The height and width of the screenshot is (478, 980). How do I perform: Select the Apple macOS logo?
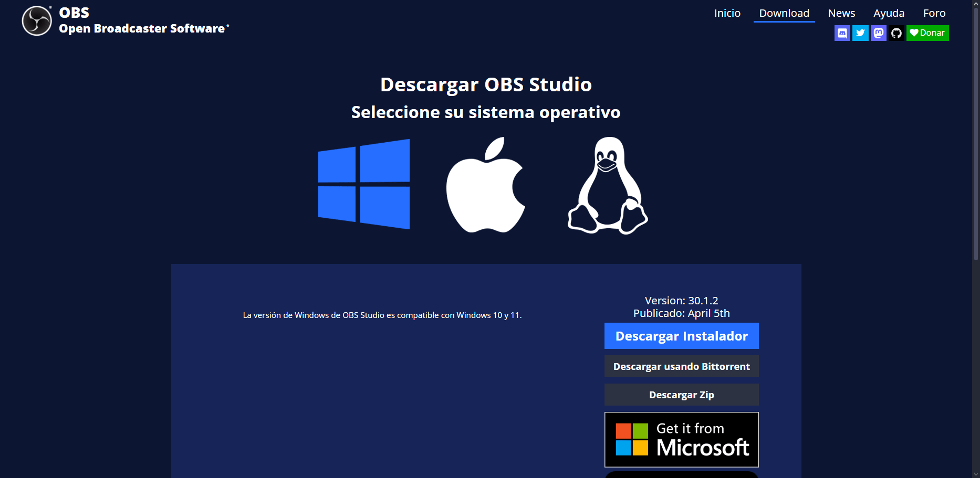(486, 185)
